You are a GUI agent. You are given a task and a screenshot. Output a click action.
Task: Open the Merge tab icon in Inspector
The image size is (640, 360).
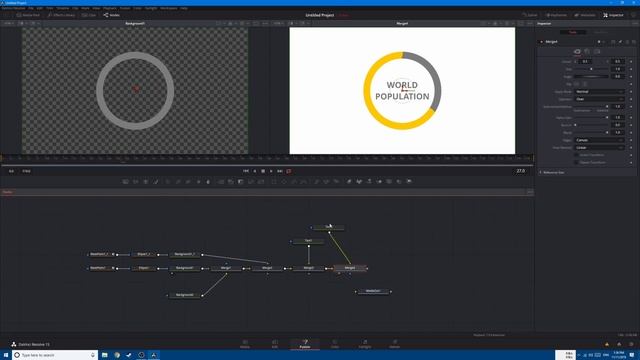click(x=577, y=51)
